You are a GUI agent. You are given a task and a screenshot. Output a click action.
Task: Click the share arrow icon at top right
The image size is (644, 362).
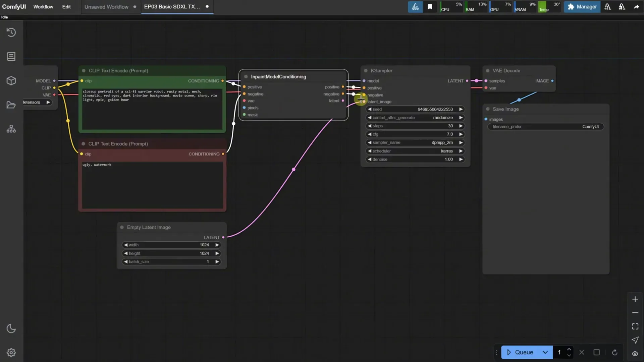pos(636,6)
